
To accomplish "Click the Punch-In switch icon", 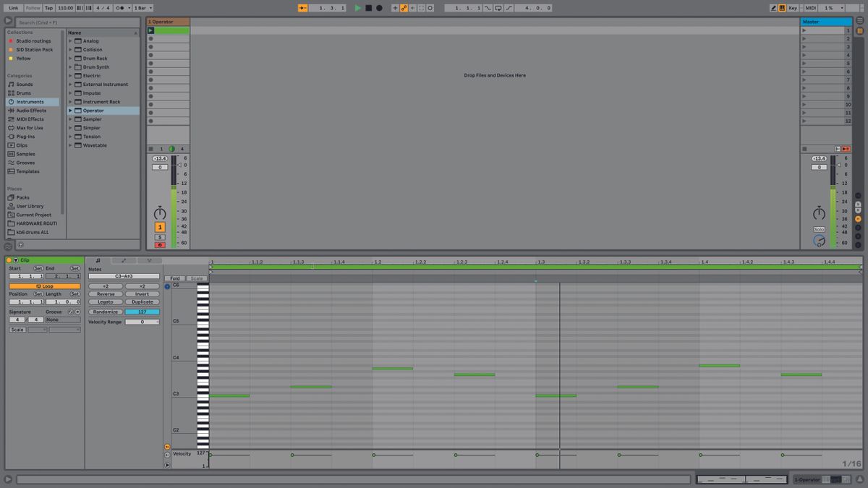I will [488, 8].
